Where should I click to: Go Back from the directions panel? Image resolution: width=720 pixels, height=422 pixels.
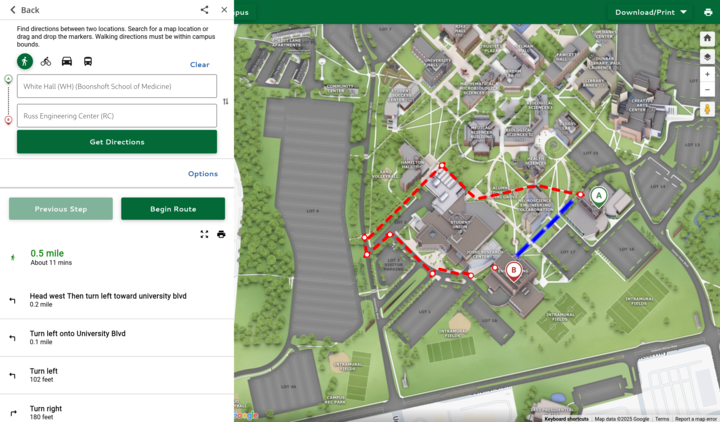(x=24, y=10)
